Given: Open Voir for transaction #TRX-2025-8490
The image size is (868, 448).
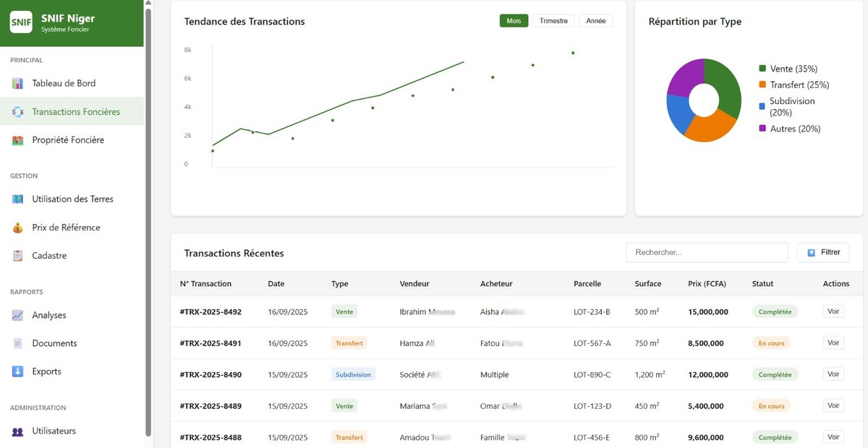Looking at the screenshot, I should click(833, 374).
